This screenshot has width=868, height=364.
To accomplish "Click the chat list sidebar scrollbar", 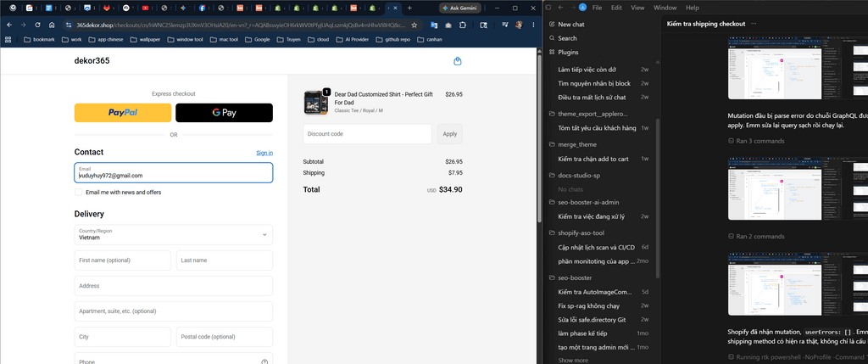I will [x=658, y=199].
